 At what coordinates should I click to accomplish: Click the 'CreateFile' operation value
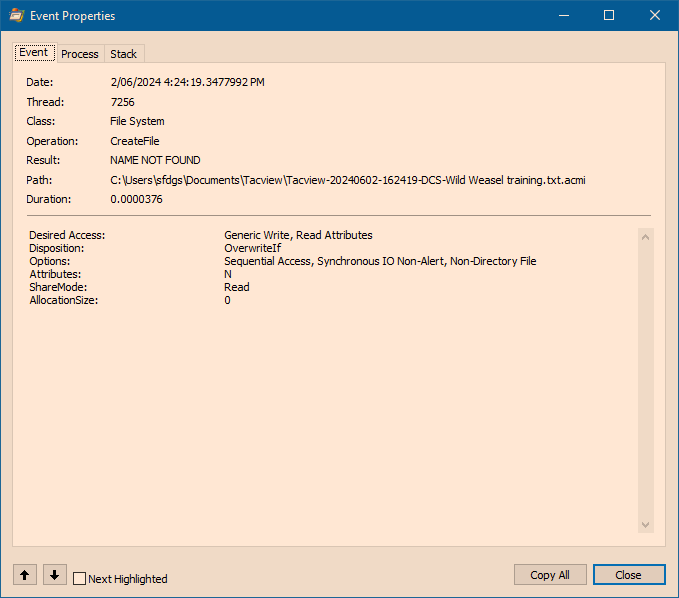point(135,141)
